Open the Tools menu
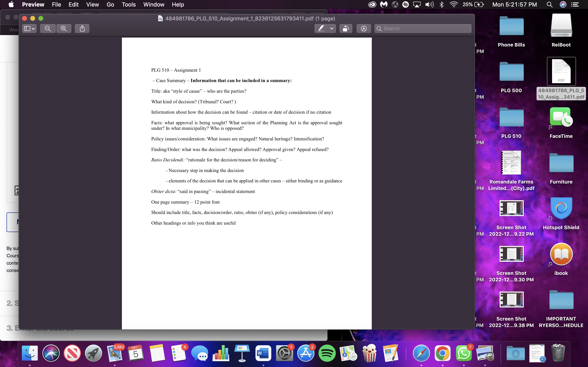Viewport: 588px width, 367px height. [x=129, y=5]
